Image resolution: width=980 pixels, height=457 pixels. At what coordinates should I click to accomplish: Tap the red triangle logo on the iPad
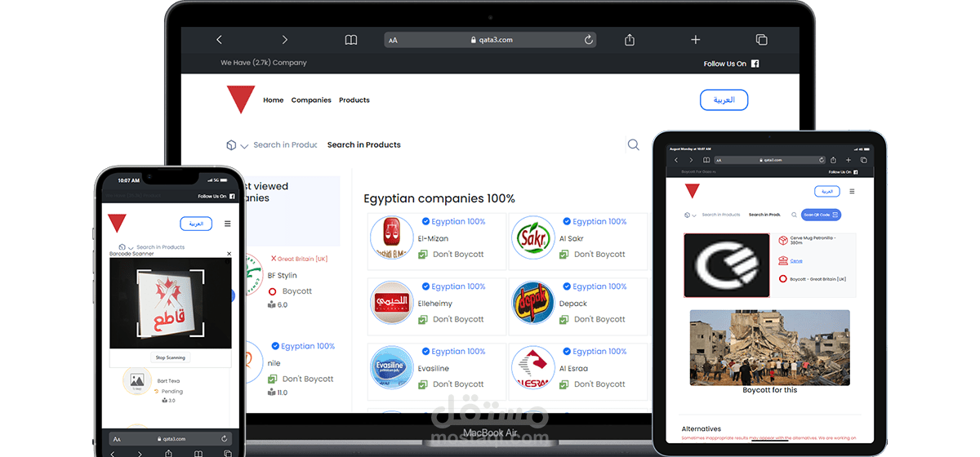[692, 191]
